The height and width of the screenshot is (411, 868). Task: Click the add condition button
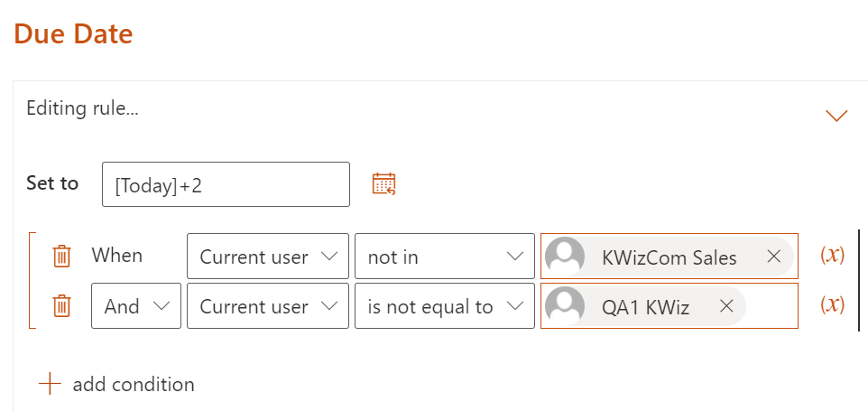(116, 384)
